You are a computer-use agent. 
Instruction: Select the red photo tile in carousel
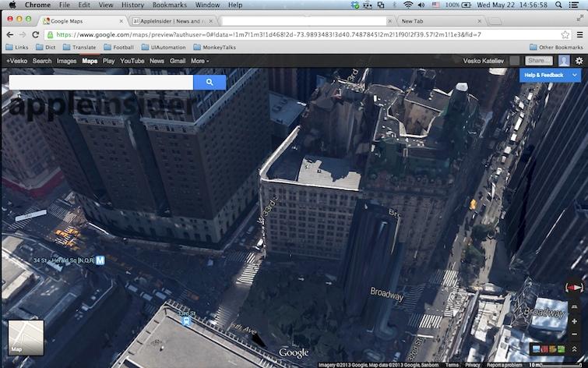(x=544, y=349)
